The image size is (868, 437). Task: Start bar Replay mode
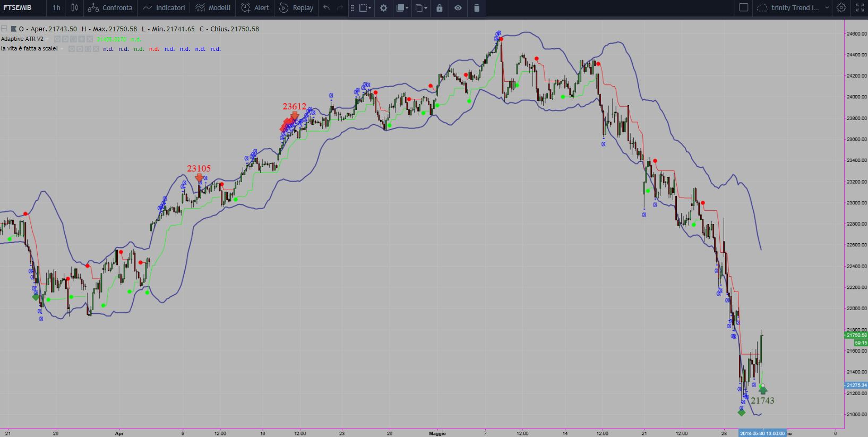[296, 7]
